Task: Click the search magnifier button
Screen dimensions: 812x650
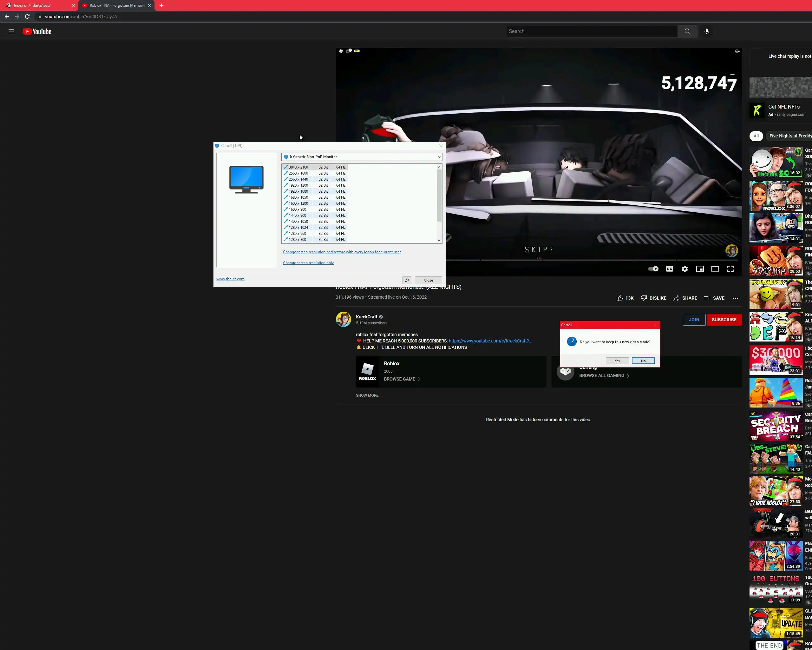Action: [x=687, y=32]
